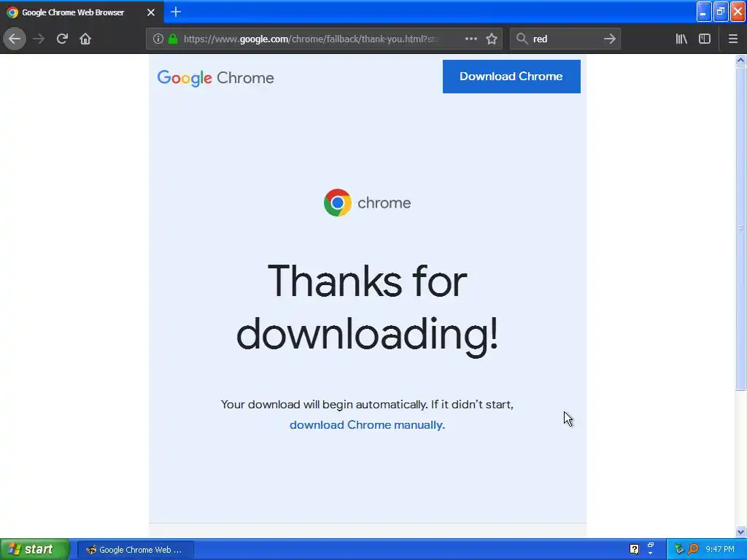Click the search magnifier icon

(522, 39)
